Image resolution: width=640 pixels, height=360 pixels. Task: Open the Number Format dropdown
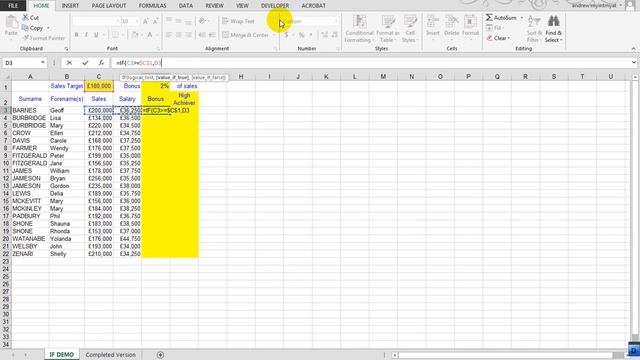336,21
